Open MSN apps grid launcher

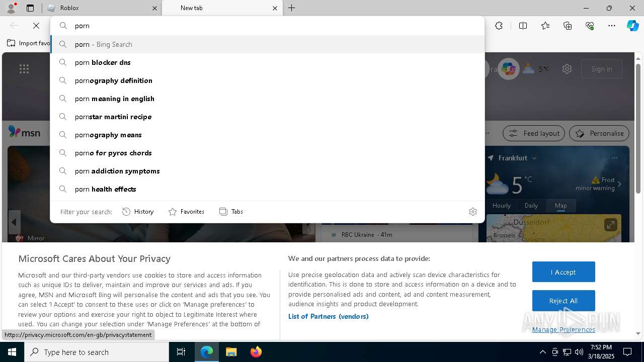pyautogui.click(x=24, y=69)
